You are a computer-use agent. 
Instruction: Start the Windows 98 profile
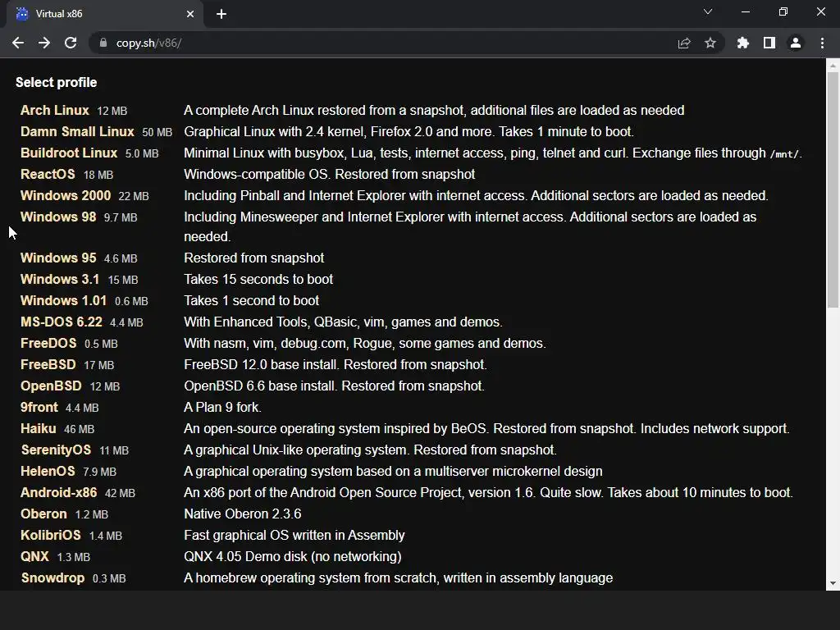(58, 217)
